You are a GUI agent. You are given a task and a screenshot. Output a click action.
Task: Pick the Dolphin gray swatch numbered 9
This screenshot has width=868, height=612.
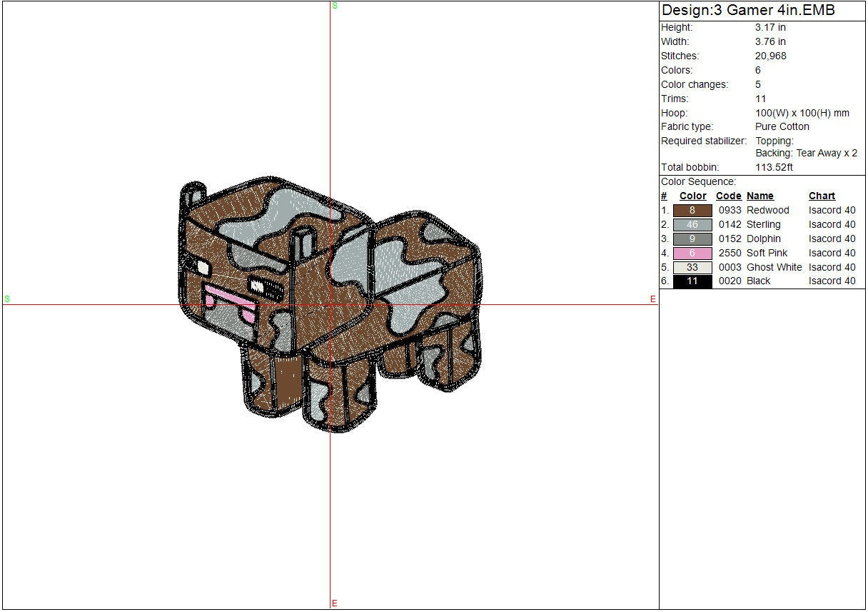pos(692,239)
